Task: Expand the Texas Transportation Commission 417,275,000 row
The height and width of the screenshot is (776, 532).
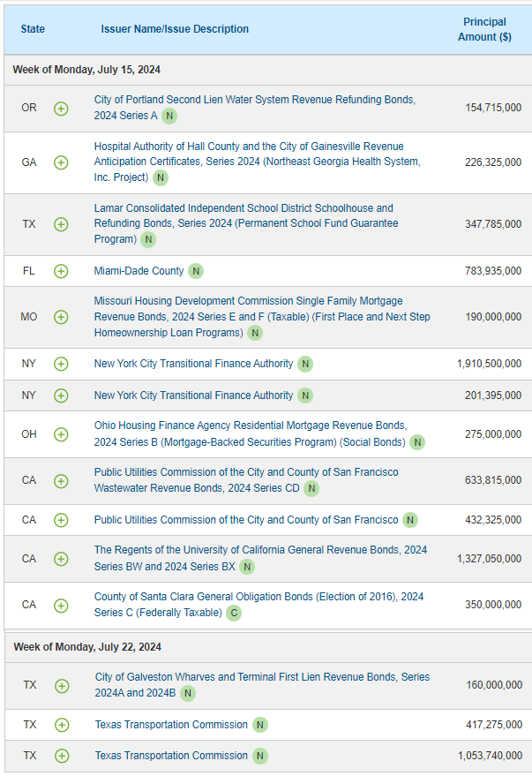Action: click(62, 725)
